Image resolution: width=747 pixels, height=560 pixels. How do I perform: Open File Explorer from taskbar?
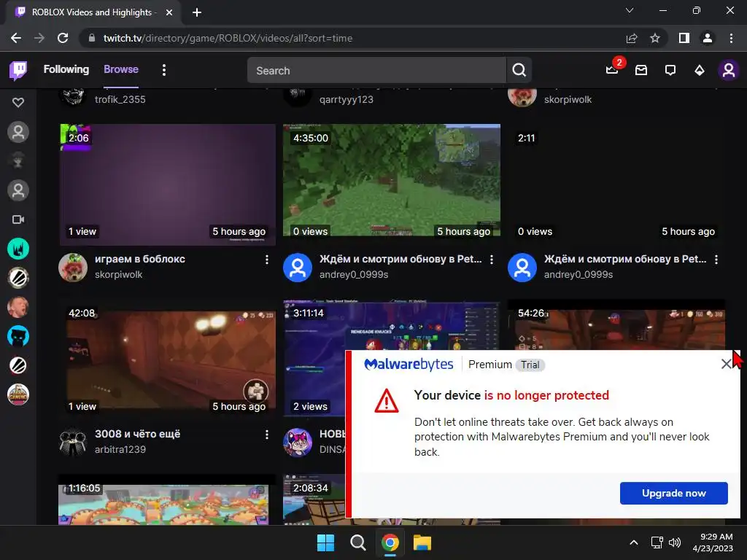422,542
